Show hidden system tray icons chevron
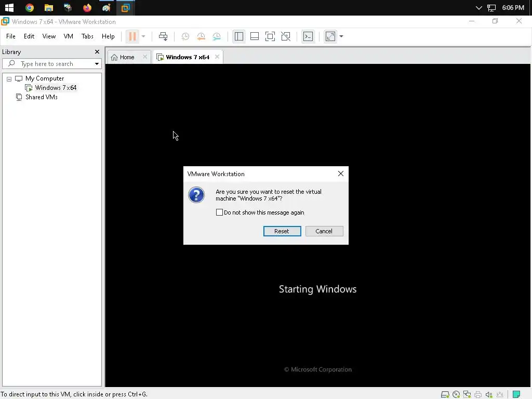This screenshot has height=399, width=532. click(x=478, y=8)
